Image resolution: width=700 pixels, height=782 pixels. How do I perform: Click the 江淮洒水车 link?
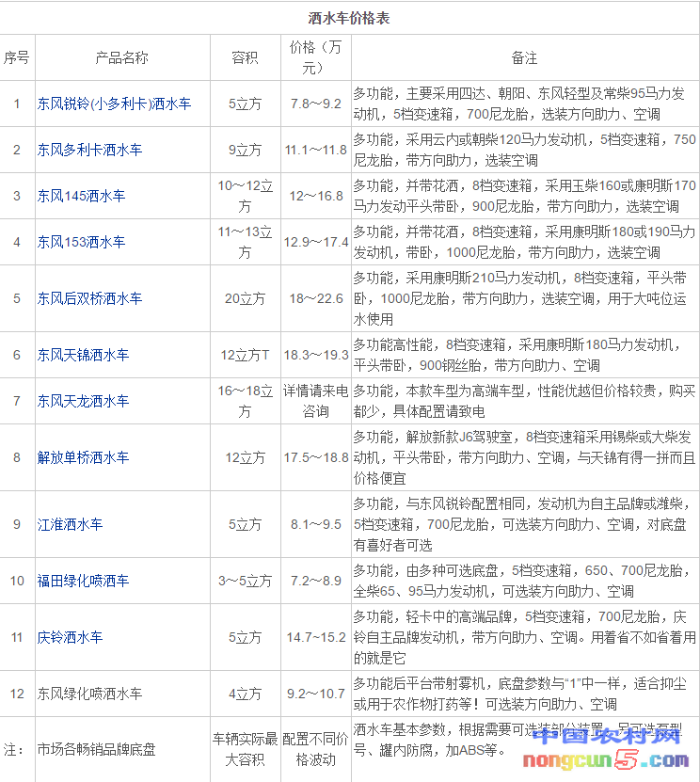coord(70,524)
